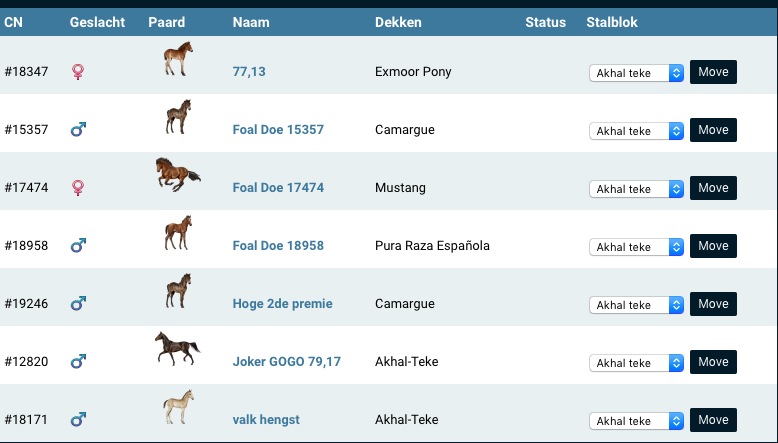Expand the Stalblok dropdown for Foal Doe 17474
778x443 pixels.
(636, 189)
